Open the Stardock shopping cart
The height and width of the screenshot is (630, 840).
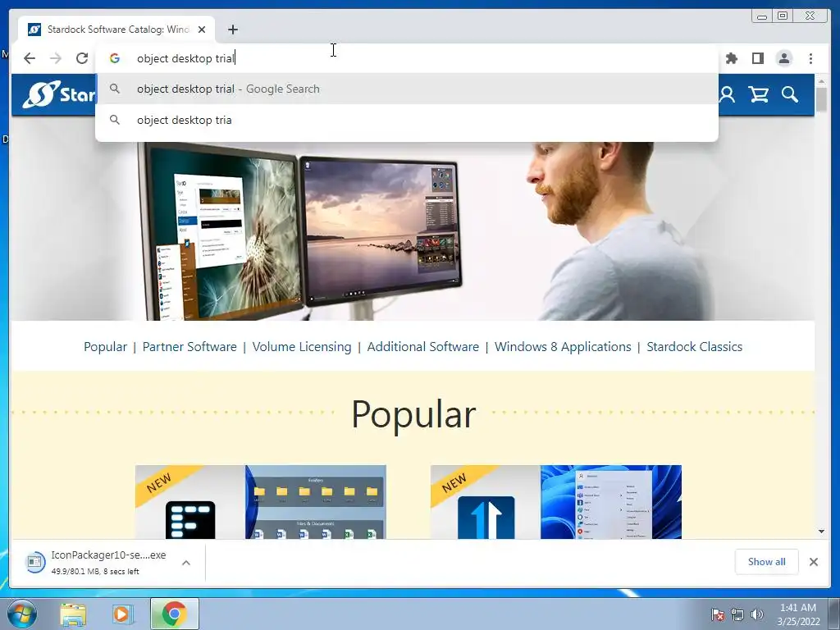coord(759,95)
